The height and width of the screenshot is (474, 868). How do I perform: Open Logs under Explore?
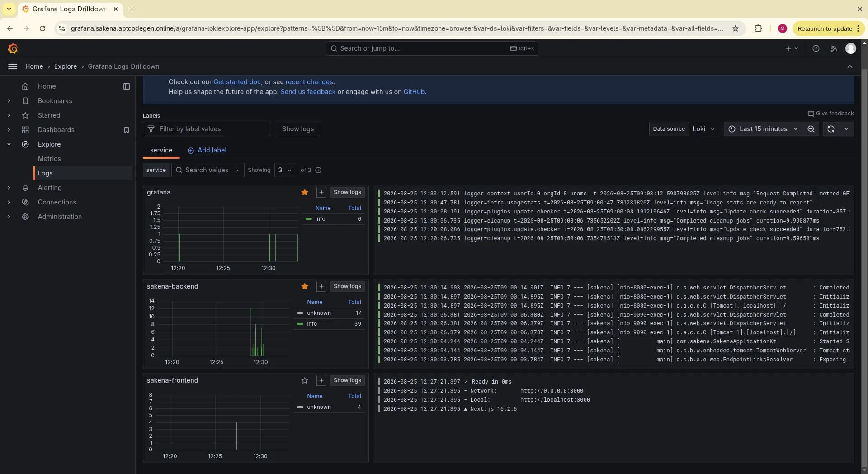[x=45, y=173]
